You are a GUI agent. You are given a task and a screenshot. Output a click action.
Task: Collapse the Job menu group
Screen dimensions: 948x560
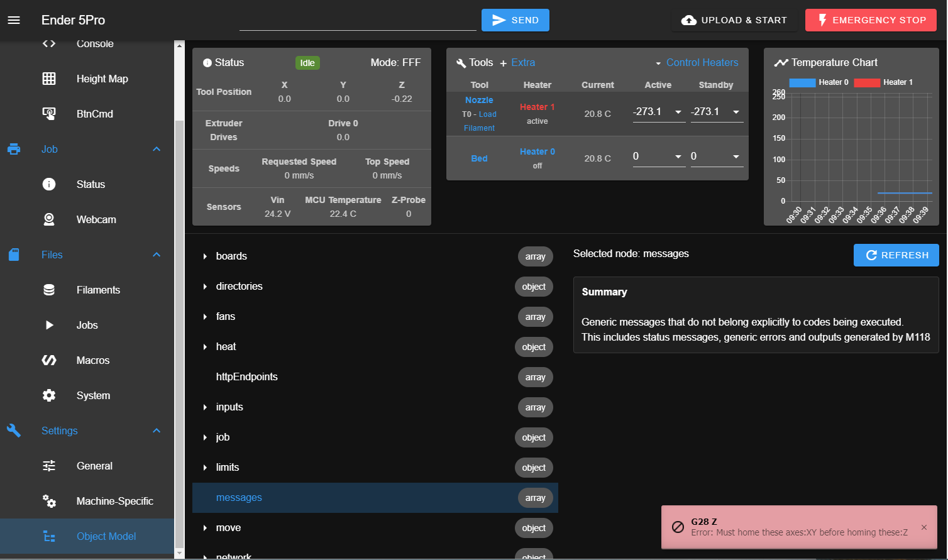pyautogui.click(x=157, y=149)
